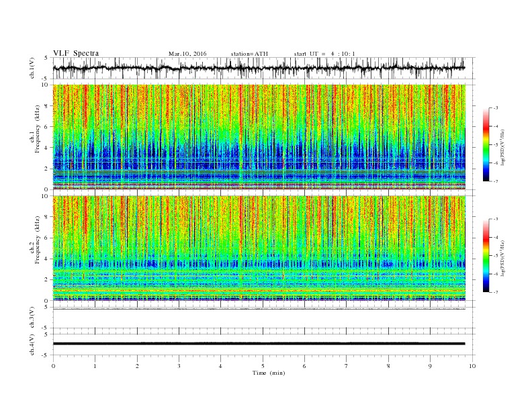This screenshot has height=411, width=532.
Task: Click the 4 kHz tick of ch.1 spectrogram
Action: 46,148
